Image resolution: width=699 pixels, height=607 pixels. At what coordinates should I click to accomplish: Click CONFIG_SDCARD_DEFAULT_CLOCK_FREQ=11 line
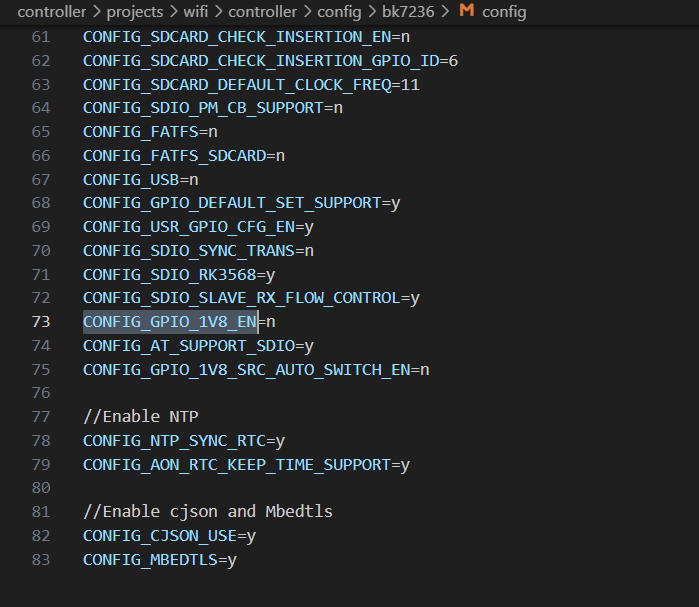point(251,84)
